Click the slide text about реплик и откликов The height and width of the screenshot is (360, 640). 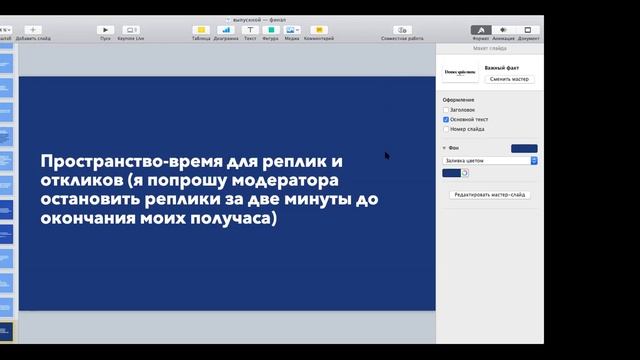[x=209, y=190]
